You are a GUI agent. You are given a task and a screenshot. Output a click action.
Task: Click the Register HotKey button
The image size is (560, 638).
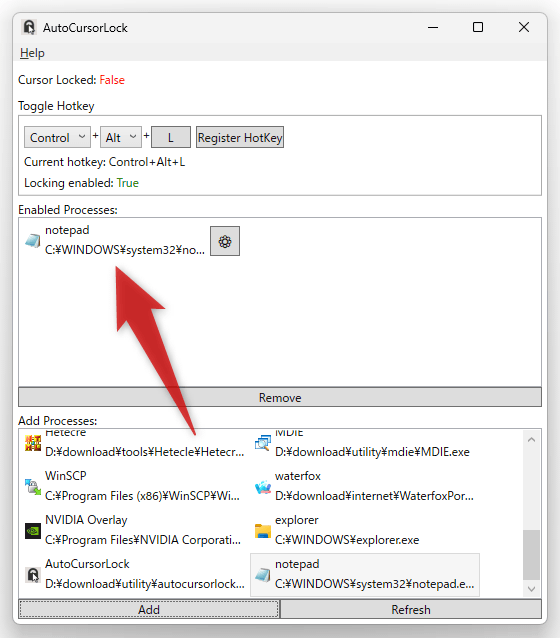(240, 138)
